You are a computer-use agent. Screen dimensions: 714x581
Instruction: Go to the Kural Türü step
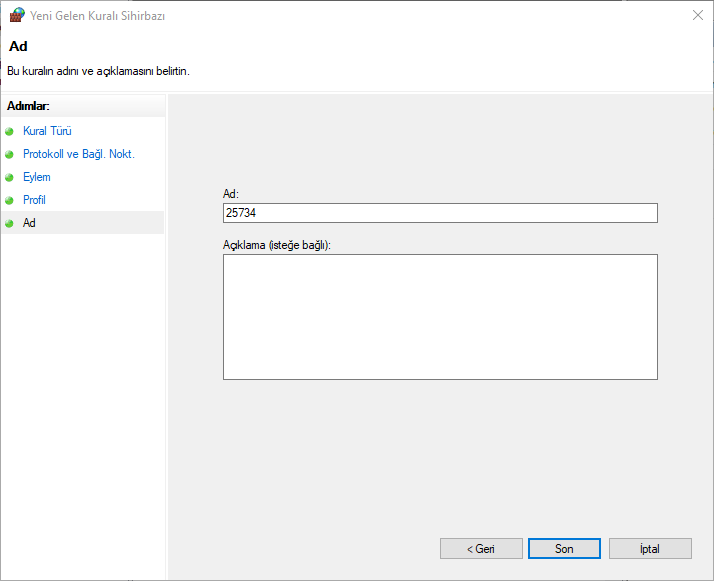click(x=47, y=131)
